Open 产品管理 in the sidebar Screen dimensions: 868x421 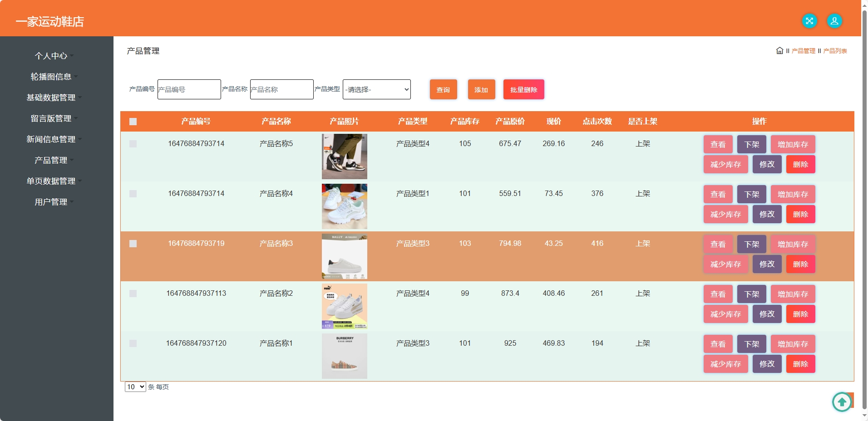point(51,160)
